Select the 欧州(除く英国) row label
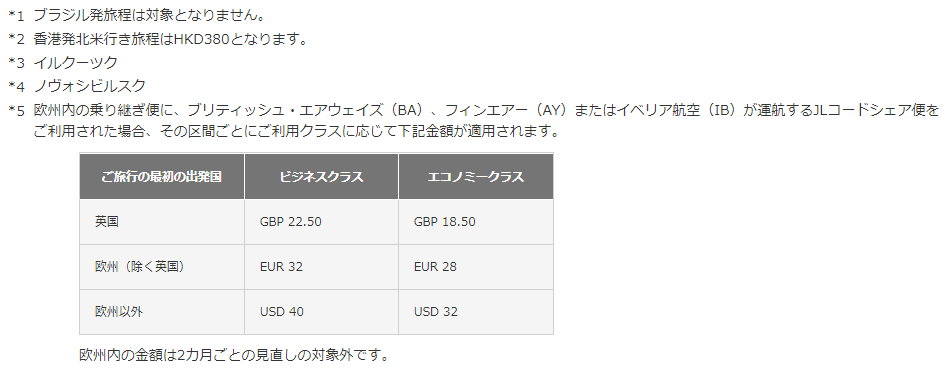This screenshot has width=952, height=371. click(x=140, y=267)
